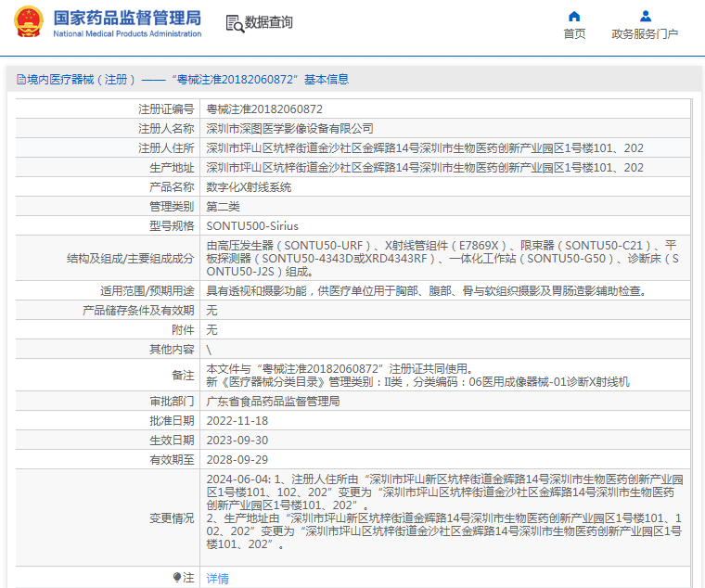Select registration number 粤械注准20182060872 cell

pos(264,109)
